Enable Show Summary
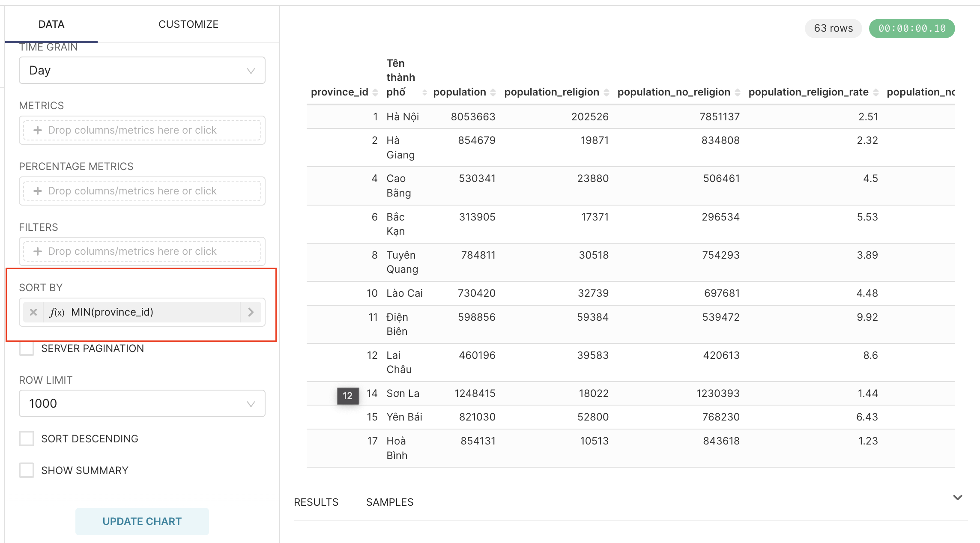 click(x=26, y=470)
